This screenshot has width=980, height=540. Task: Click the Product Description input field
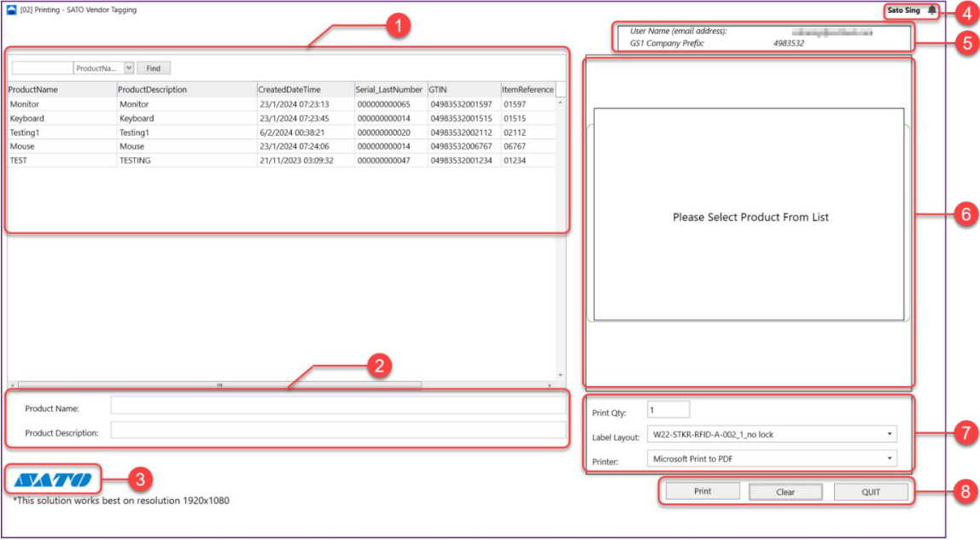(341, 431)
